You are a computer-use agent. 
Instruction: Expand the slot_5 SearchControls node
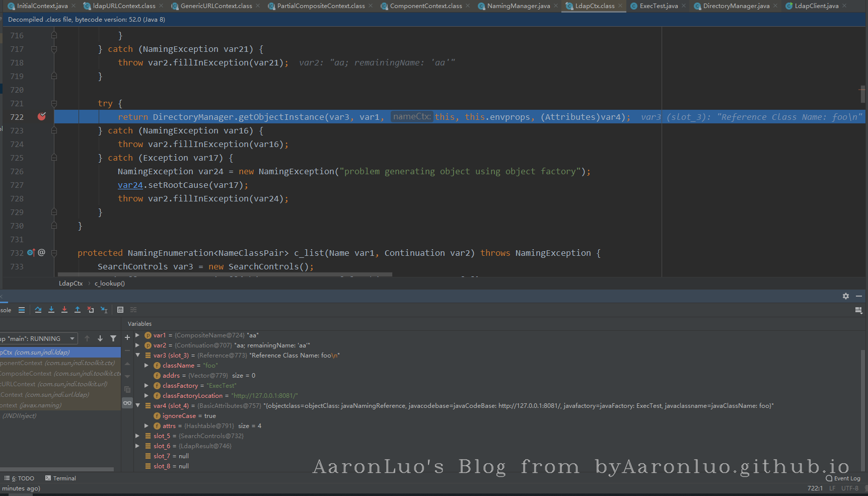click(137, 436)
